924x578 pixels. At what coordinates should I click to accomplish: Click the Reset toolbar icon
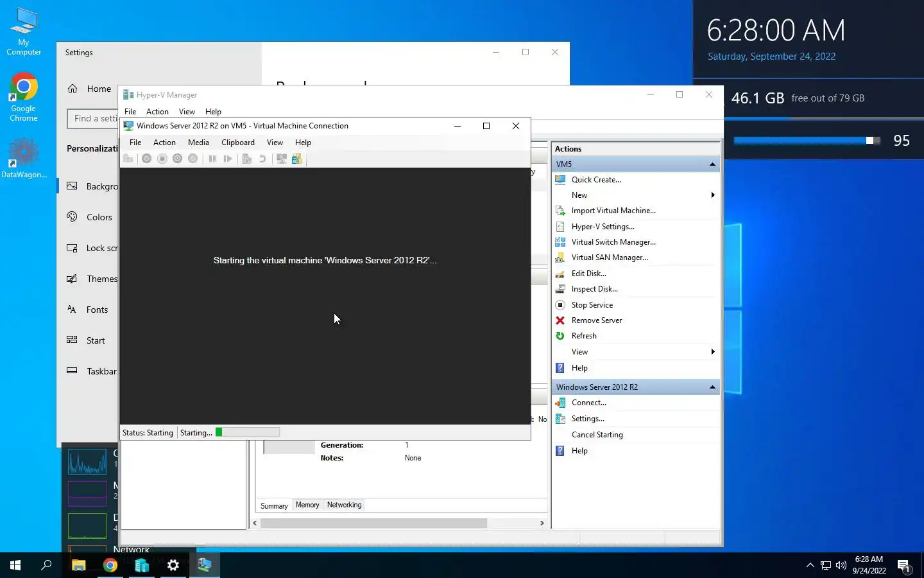click(228, 159)
